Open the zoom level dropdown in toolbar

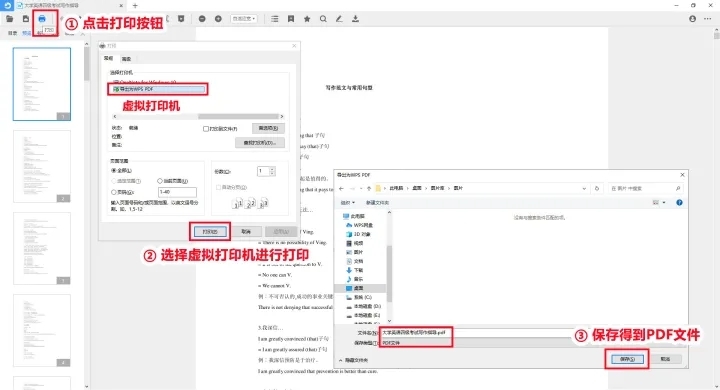click(244, 19)
